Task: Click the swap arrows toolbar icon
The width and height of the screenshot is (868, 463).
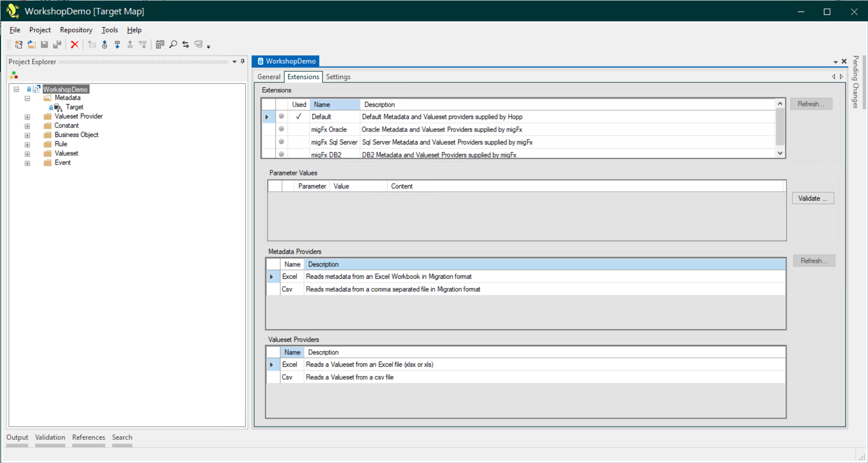Action: pyautogui.click(x=186, y=44)
